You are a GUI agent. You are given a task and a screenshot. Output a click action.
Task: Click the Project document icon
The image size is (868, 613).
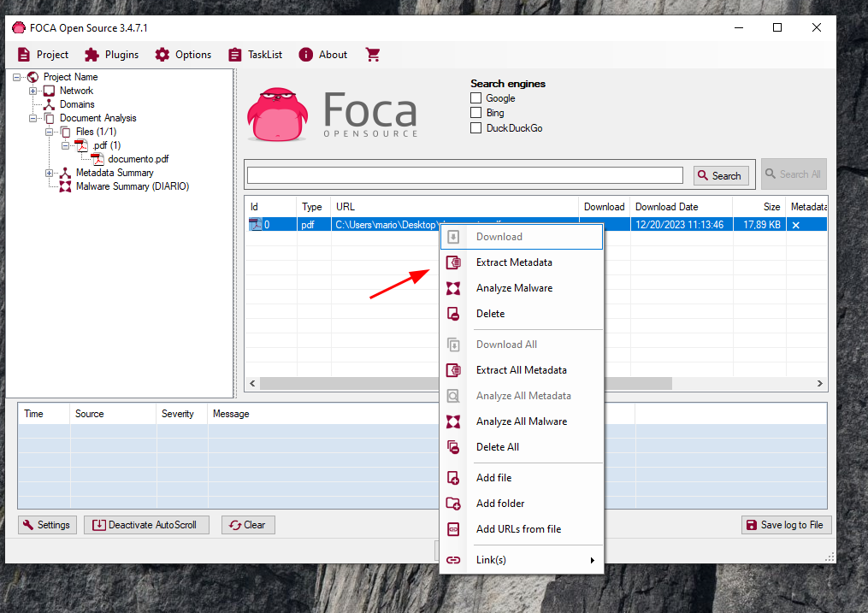pos(24,55)
